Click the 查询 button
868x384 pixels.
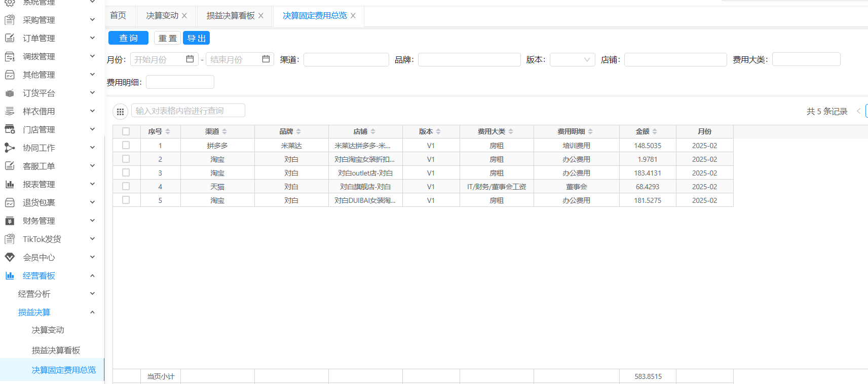coord(128,38)
